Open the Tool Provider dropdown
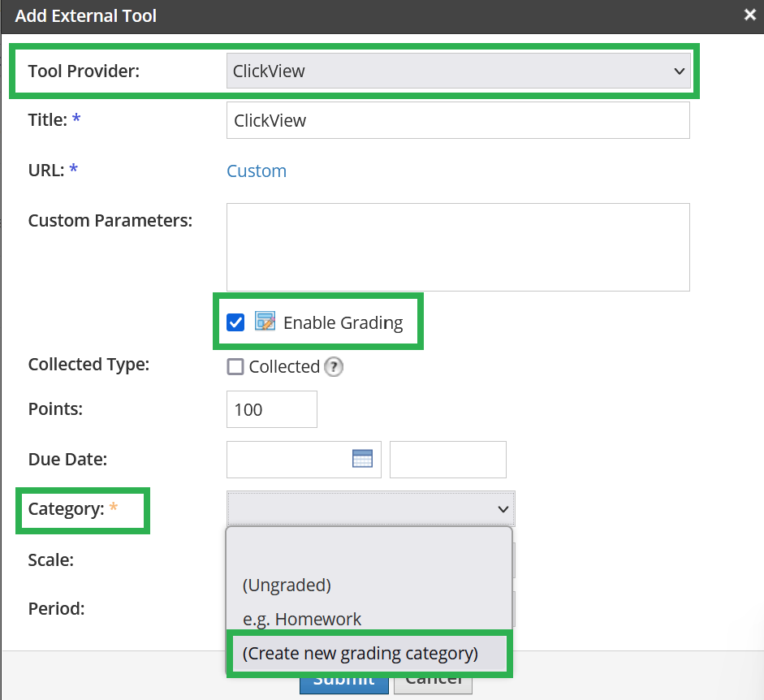 pos(459,71)
